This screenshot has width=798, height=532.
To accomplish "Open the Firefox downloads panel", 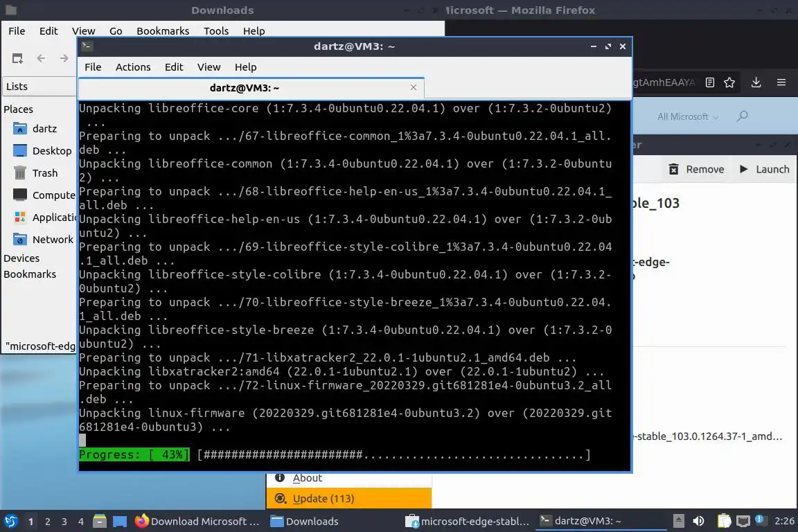I will [x=756, y=82].
